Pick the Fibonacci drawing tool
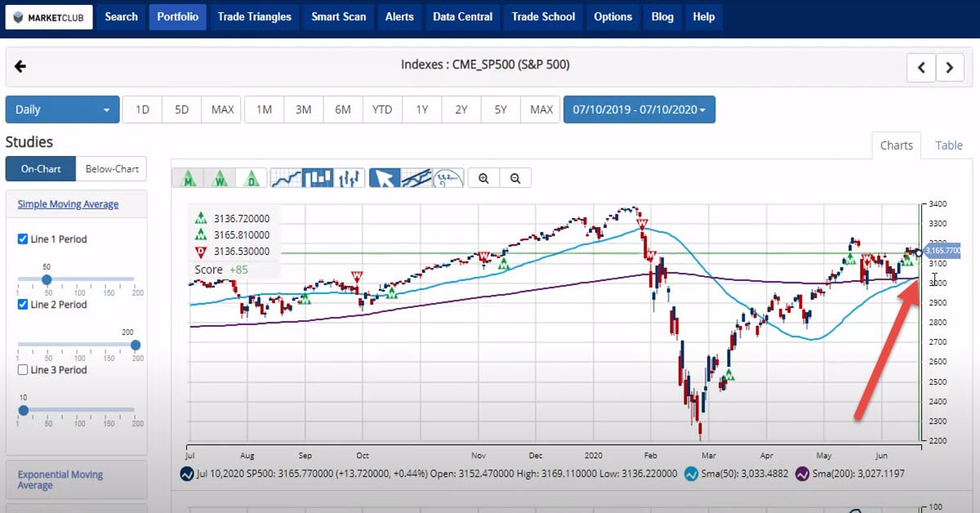 pos(448,178)
